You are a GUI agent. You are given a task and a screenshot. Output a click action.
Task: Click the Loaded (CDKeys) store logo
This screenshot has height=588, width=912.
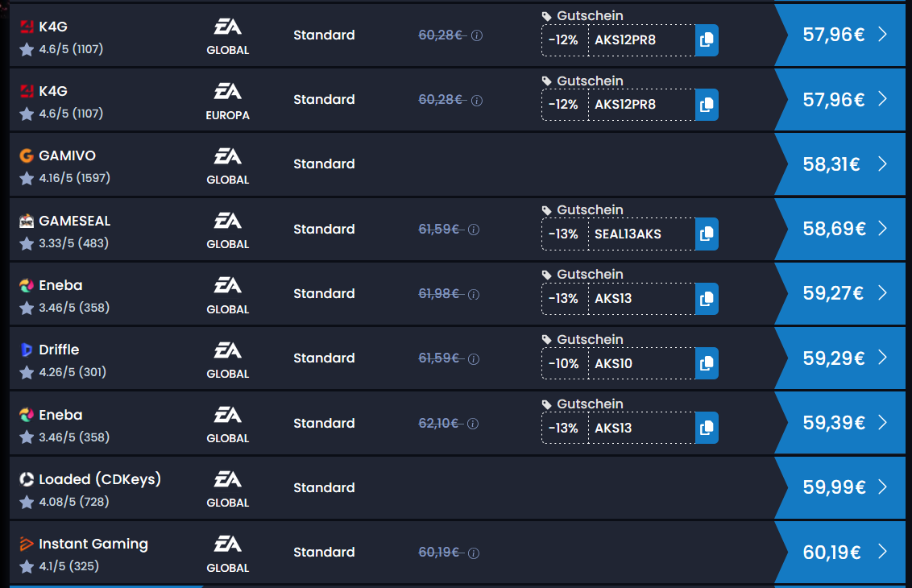tap(26, 479)
